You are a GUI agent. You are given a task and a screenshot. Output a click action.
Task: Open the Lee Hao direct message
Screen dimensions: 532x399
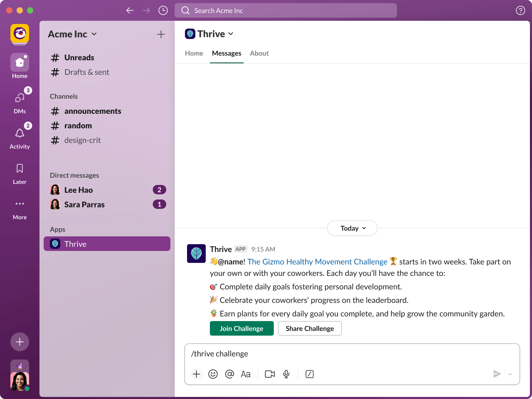pos(107,190)
